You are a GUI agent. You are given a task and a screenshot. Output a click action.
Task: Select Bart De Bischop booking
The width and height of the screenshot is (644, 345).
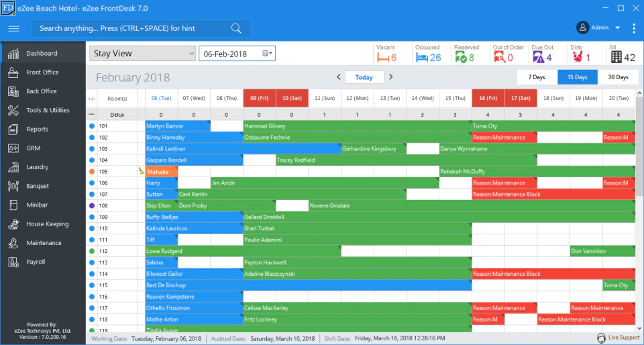[309, 285]
